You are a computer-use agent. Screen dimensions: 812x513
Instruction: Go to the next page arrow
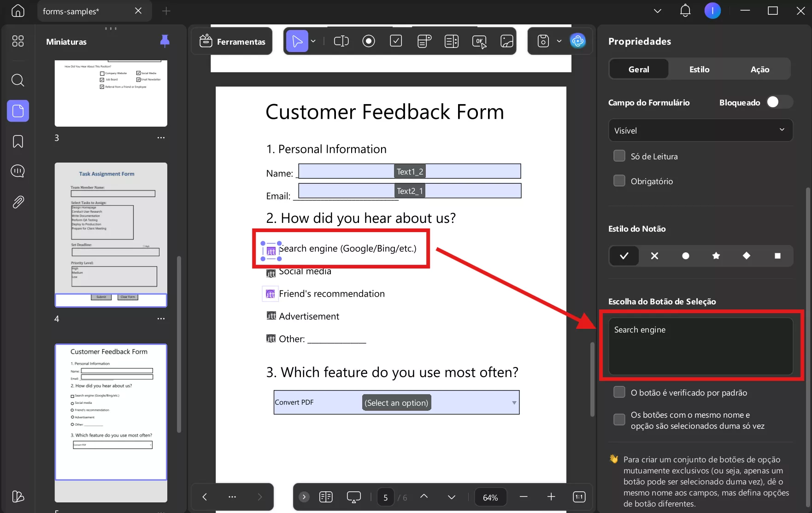pos(452,497)
